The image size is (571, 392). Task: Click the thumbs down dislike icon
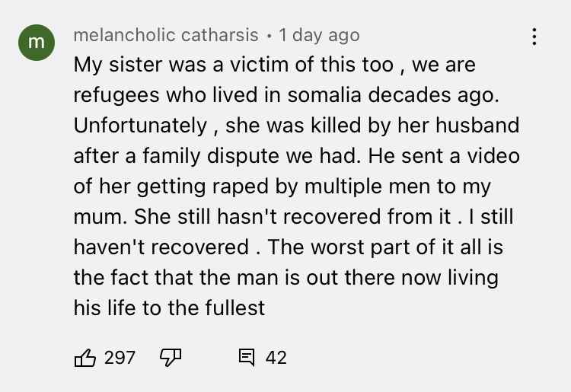pos(170,356)
